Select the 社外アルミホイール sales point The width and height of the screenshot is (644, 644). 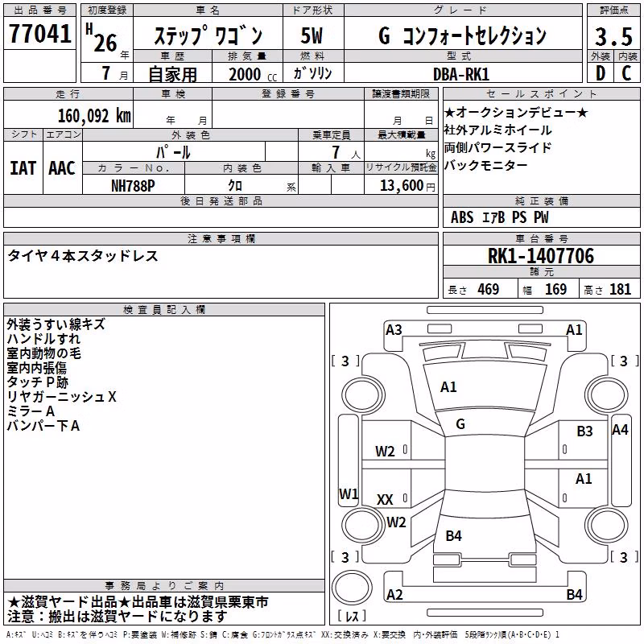tap(497, 130)
